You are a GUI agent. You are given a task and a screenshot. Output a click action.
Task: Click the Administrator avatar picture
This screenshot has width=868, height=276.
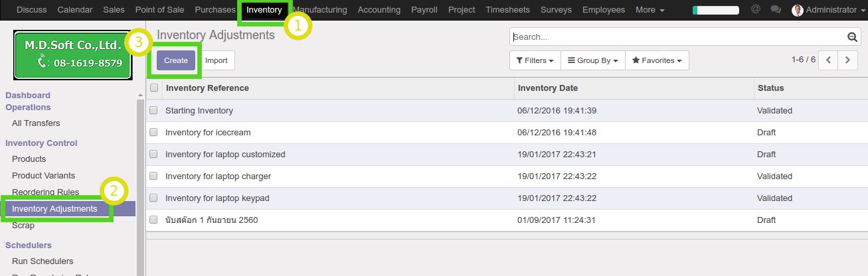[x=798, y=10]
